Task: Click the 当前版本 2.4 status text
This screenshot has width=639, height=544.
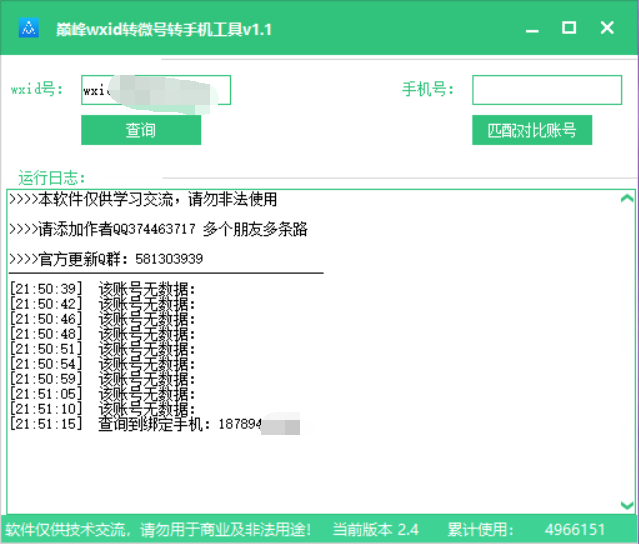Action: [x=375, y=529]
